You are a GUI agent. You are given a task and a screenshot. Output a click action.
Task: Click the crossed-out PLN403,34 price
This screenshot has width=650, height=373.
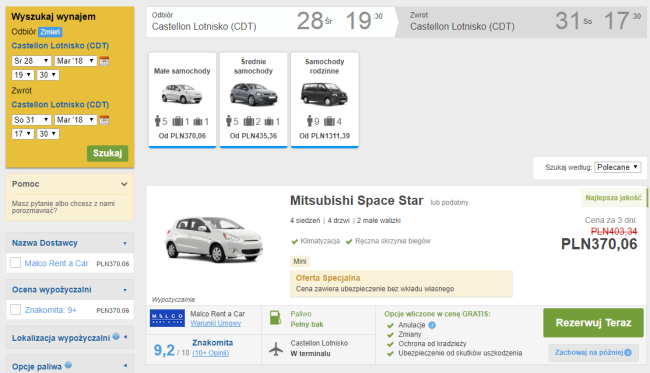coord(614,231)
